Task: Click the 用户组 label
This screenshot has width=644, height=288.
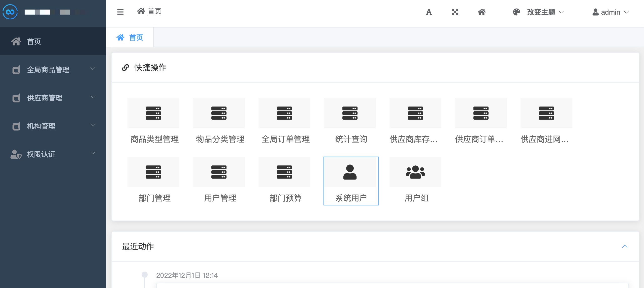Action: pos(417,198)
